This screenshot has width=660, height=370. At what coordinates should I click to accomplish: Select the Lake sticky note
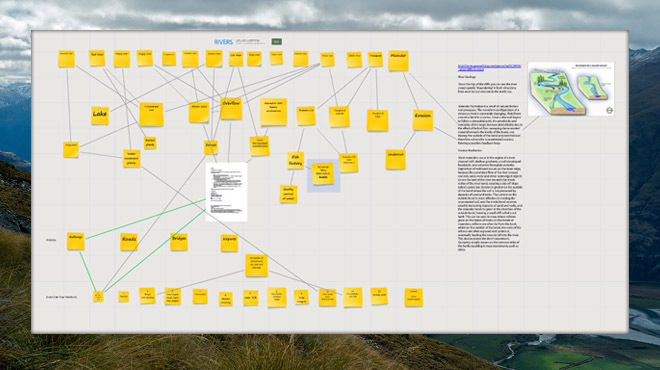point(100,115)
